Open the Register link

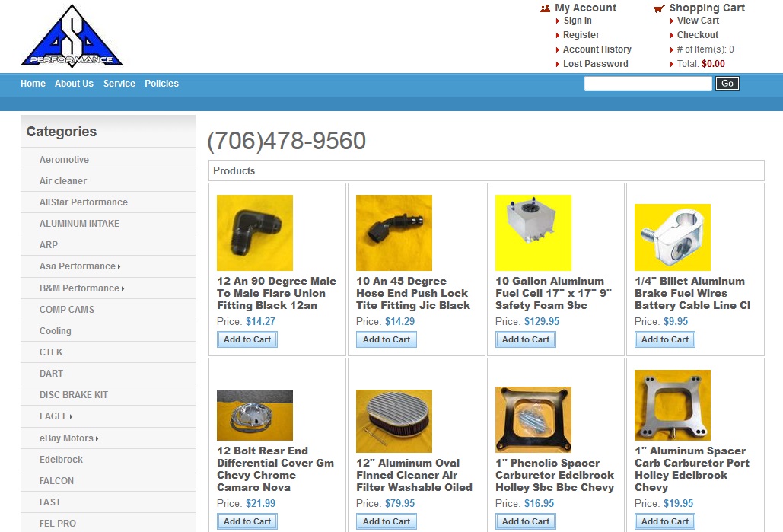click(x=581, y=35)
